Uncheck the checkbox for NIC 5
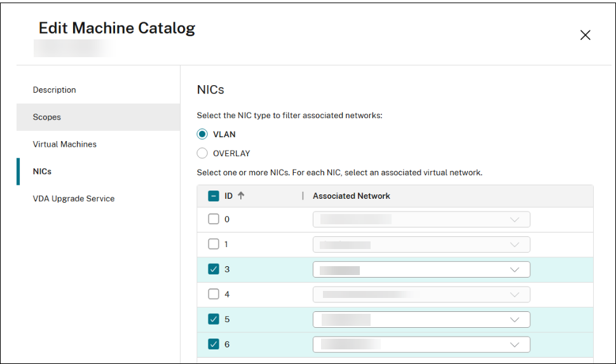 point(214,319)
